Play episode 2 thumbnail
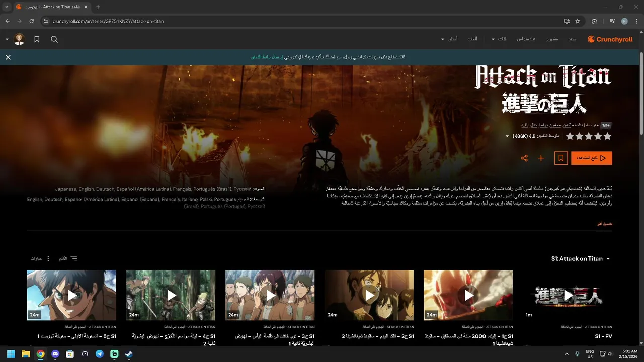 (x=369, y=295)
